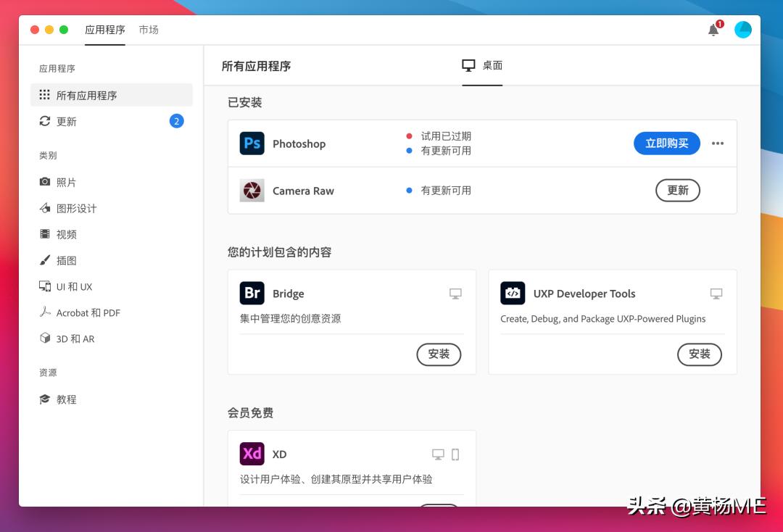783x532 pixels.
Task: Open the 教程 resource section
Action: 64,399
